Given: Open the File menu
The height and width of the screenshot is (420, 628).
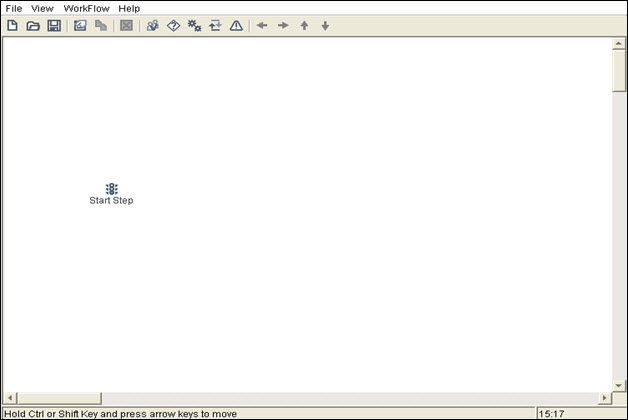Looking at the screenshot, I should [x=14, y=8].
